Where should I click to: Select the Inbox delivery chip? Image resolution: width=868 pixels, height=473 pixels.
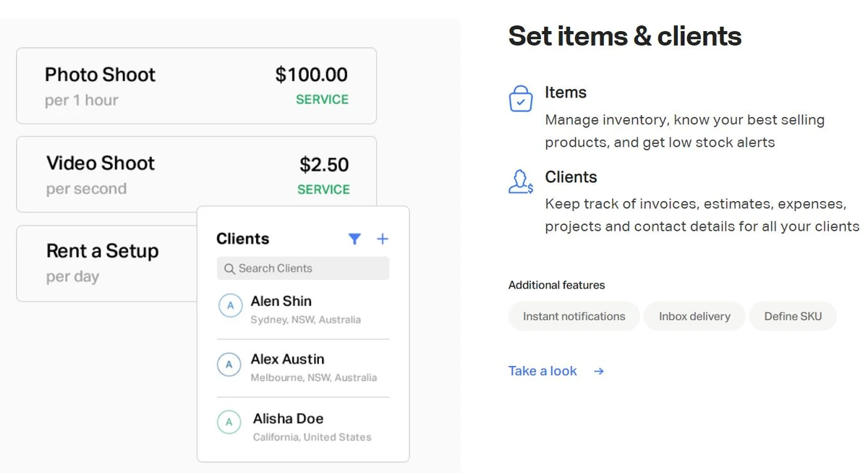(x=694, y=316)
